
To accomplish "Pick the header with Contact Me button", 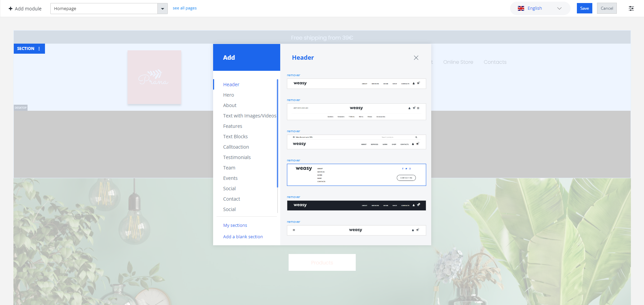I will pyautogui.click(x=356, y=175).
